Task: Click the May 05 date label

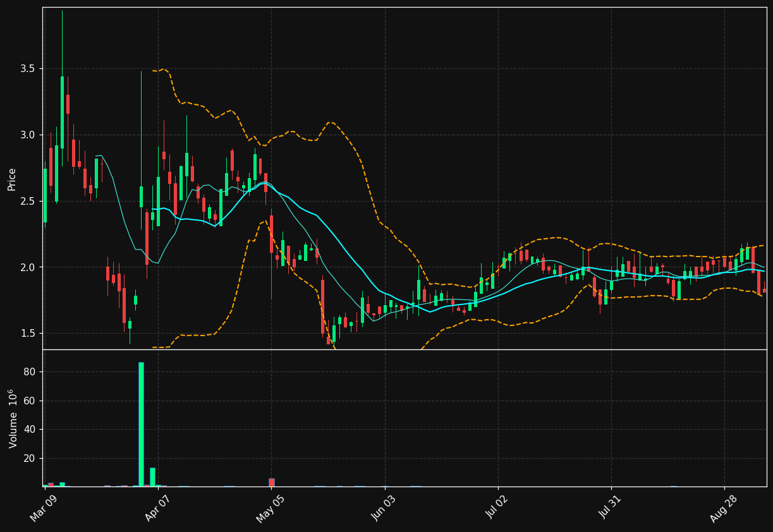Action: pos(269,509)
